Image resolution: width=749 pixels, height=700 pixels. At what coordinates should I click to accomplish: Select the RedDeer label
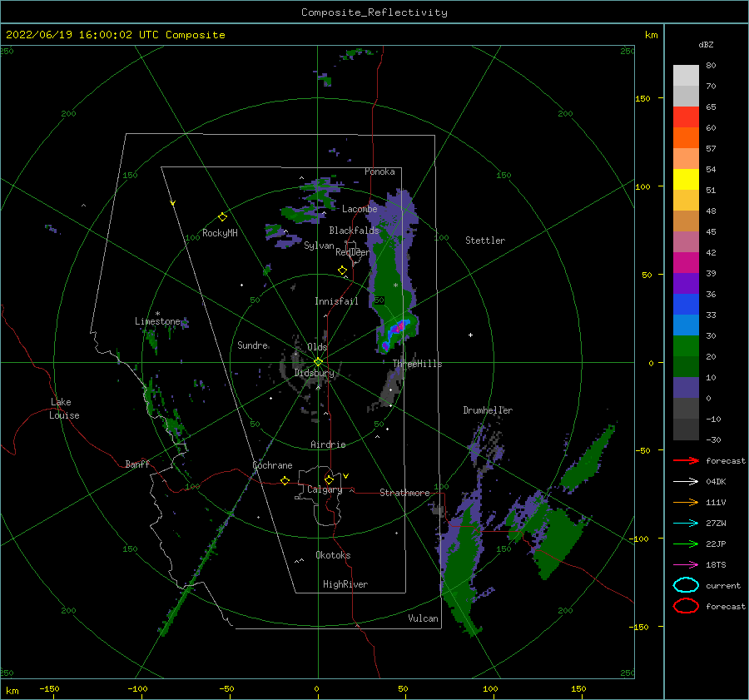353,252
